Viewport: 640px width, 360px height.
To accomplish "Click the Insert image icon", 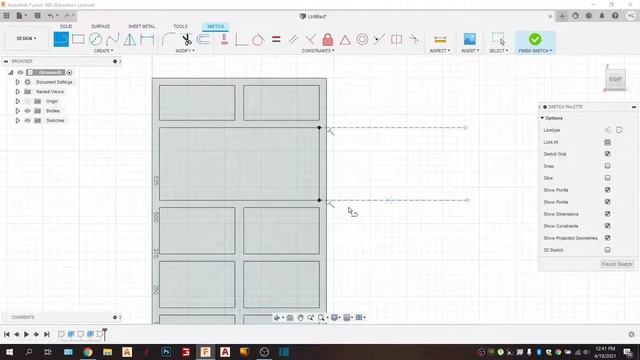I will coord(470,39).
